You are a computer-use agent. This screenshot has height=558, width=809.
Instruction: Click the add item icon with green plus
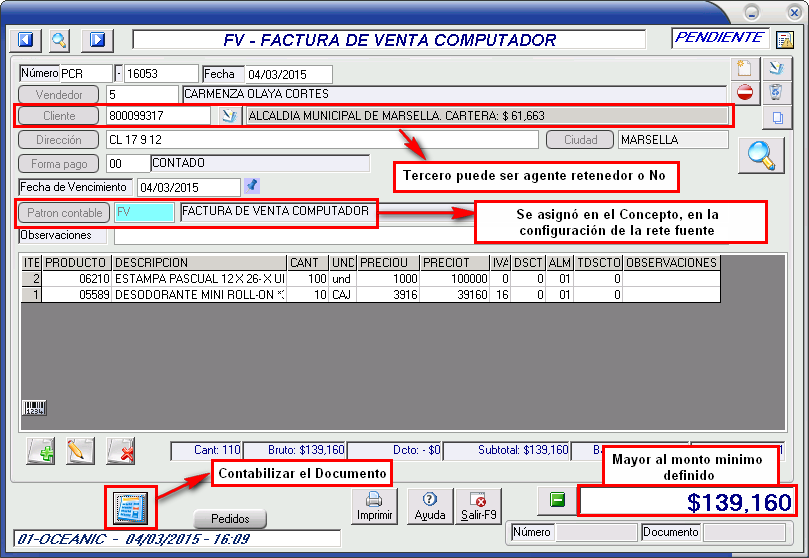point(41,451)
